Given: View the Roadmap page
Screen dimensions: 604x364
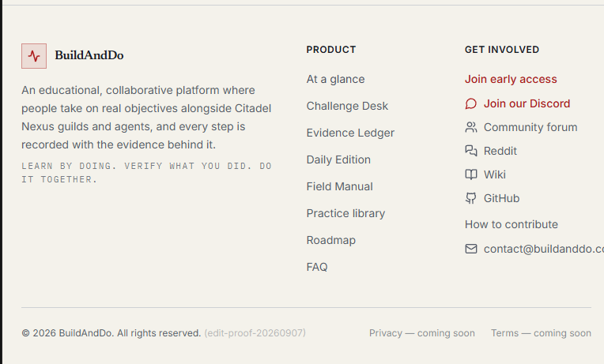Looking at the screenshot, I should pos(331,241).
